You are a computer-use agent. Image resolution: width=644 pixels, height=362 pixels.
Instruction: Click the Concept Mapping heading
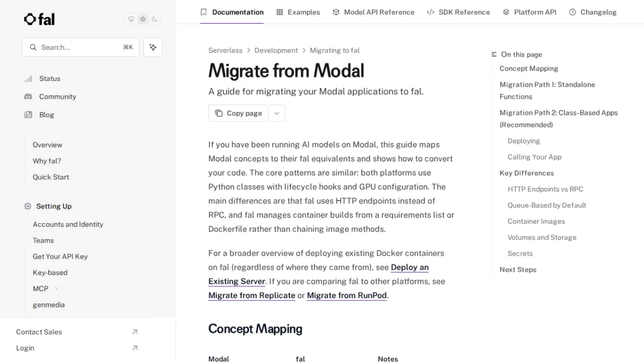pyautogui.click(x=255, y=329)
